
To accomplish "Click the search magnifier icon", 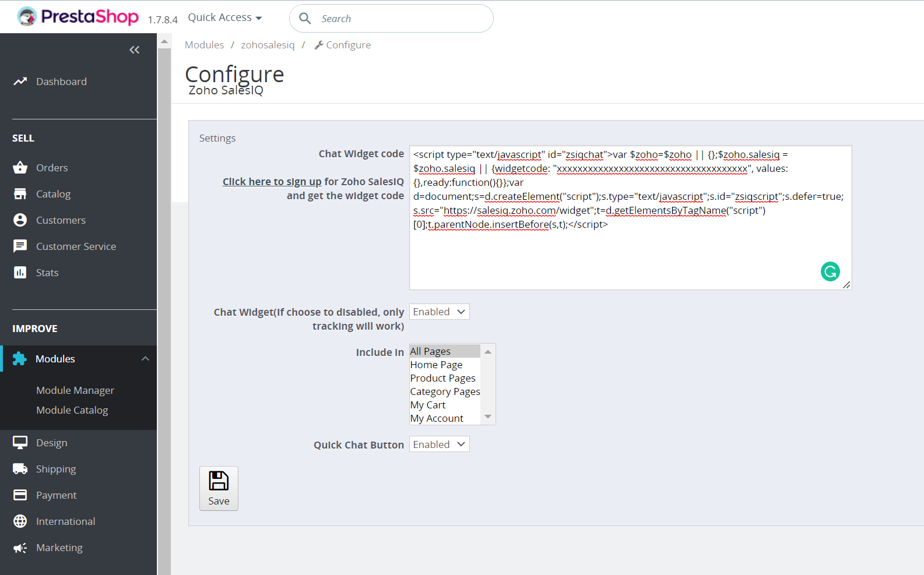I will (x=305, y=19).
